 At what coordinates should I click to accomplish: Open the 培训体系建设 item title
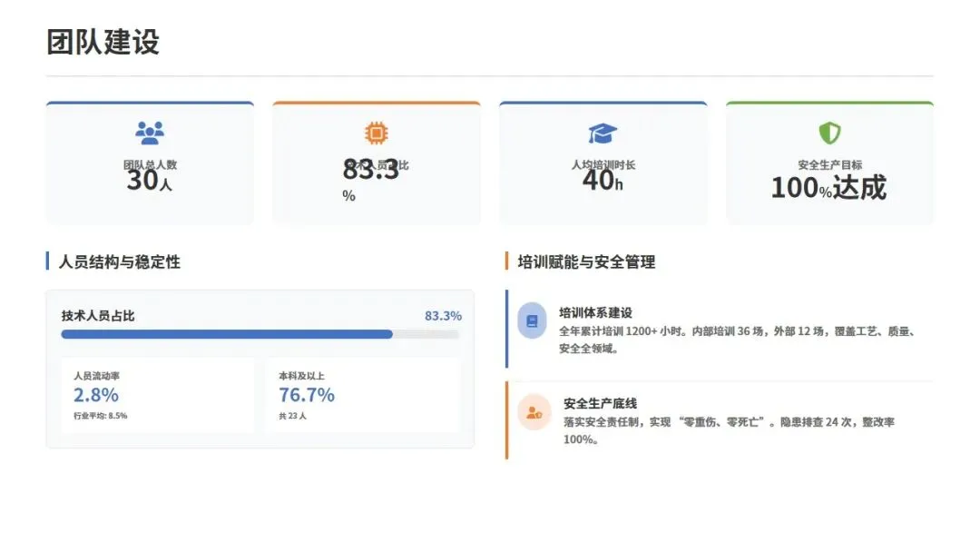pos(595,311)
